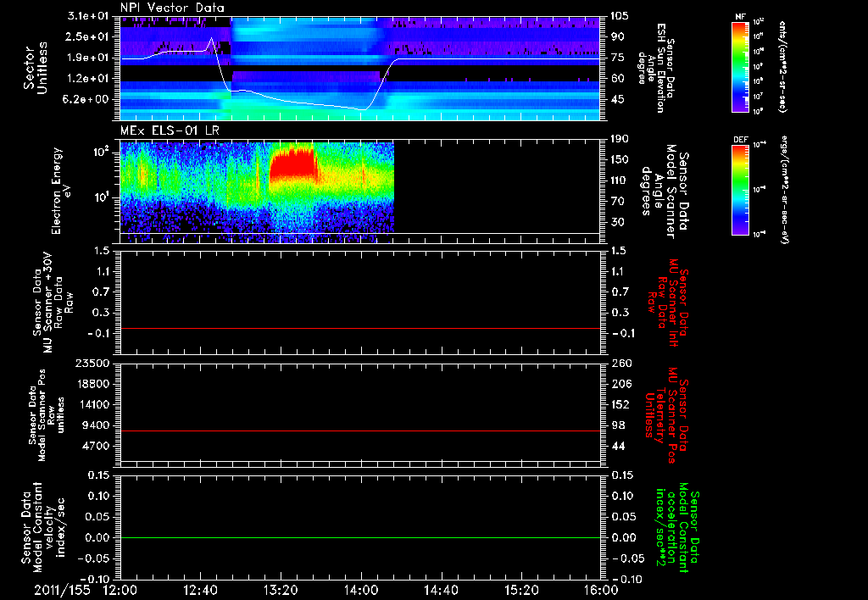Click the 190 scanner angle tick
This screenshot has width=868, height=600.
(x=620, y=139)
